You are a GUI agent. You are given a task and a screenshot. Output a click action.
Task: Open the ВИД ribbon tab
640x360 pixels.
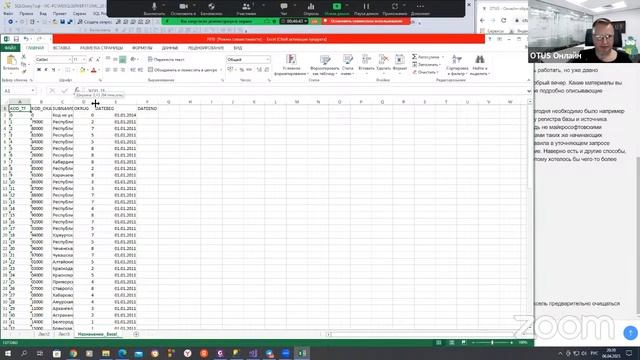[x=238, y=48]
